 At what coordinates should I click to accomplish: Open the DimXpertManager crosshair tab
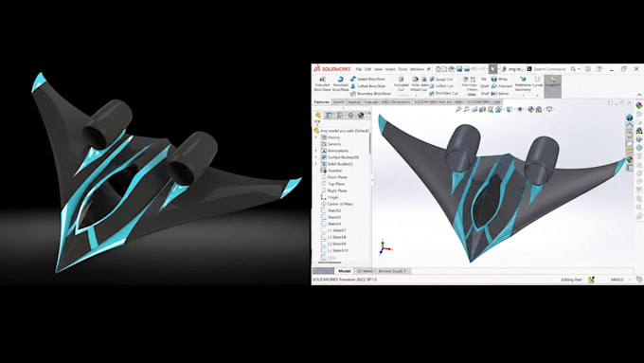350,116
